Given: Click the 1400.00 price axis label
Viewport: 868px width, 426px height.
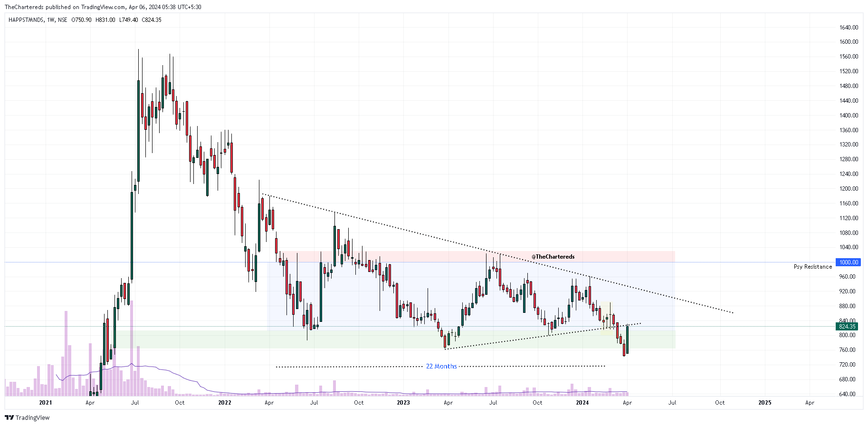Looking at the screenshot, I should (x=849, y=116).
